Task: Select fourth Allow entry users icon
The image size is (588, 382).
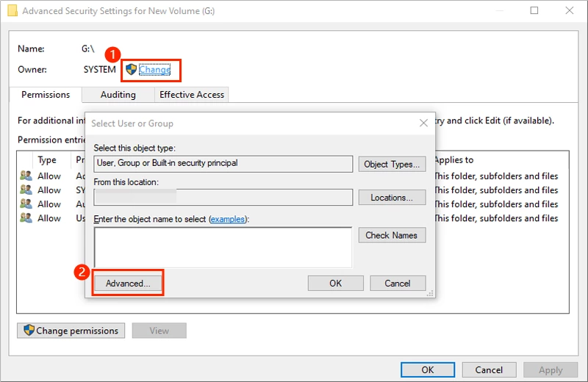Action: pyautogui.click(x=26, y=217)
